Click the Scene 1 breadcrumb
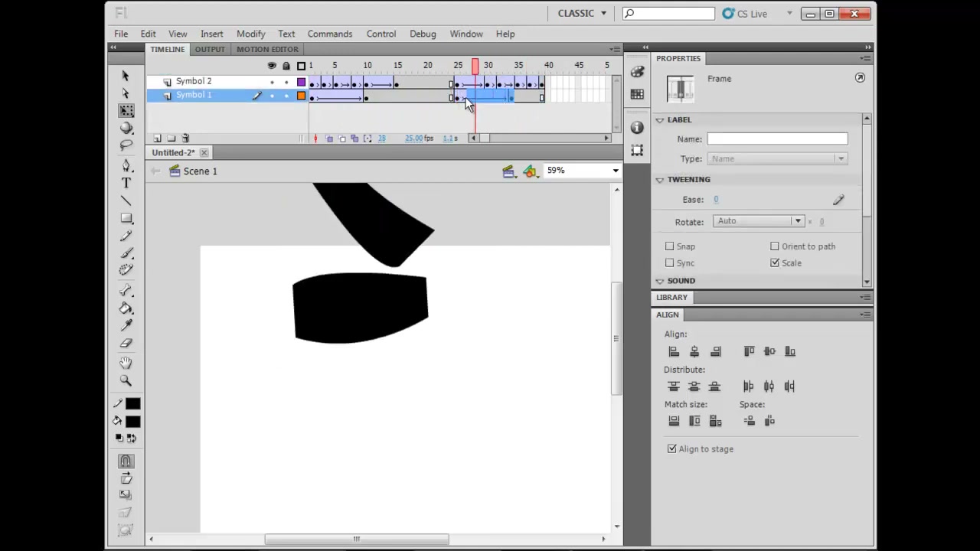This screenshot has height=551, width=980. [x=200, y=171]
